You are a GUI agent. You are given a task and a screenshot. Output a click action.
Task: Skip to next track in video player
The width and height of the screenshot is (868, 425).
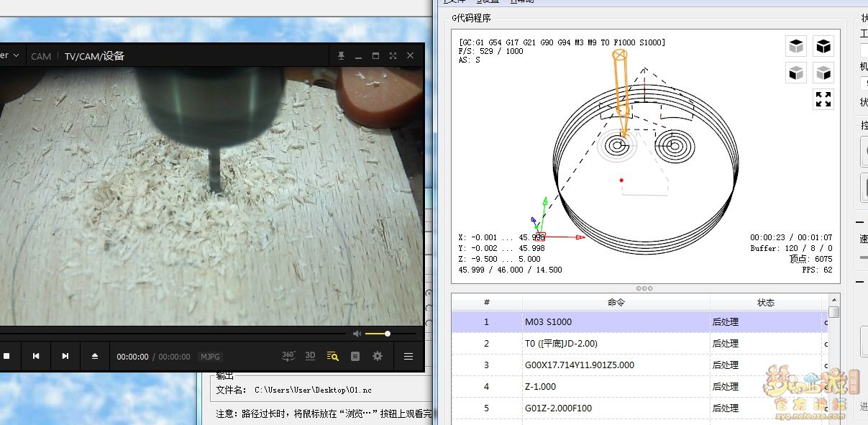click(65, 356)
